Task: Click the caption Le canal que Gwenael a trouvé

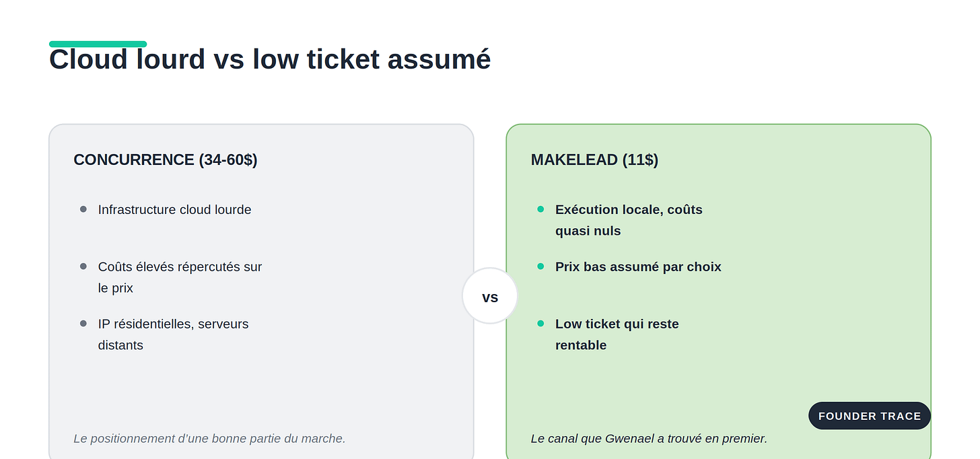Action: coord(649,439)
